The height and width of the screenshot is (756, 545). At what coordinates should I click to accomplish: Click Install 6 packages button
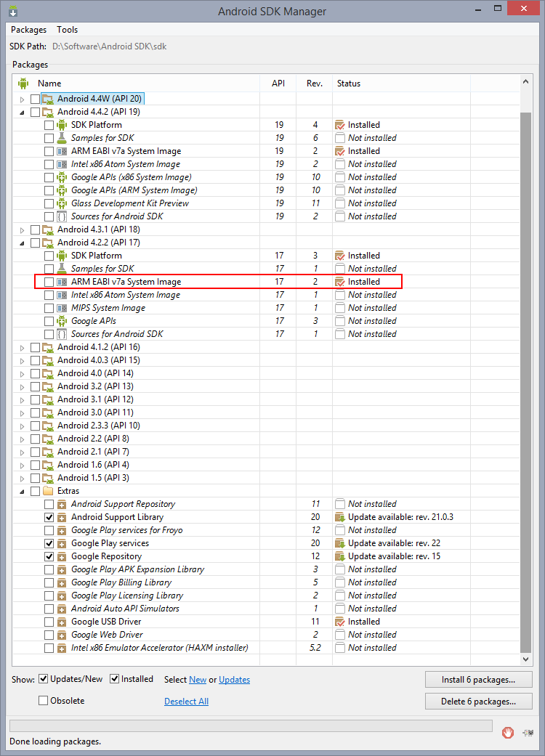click(478, 679)
